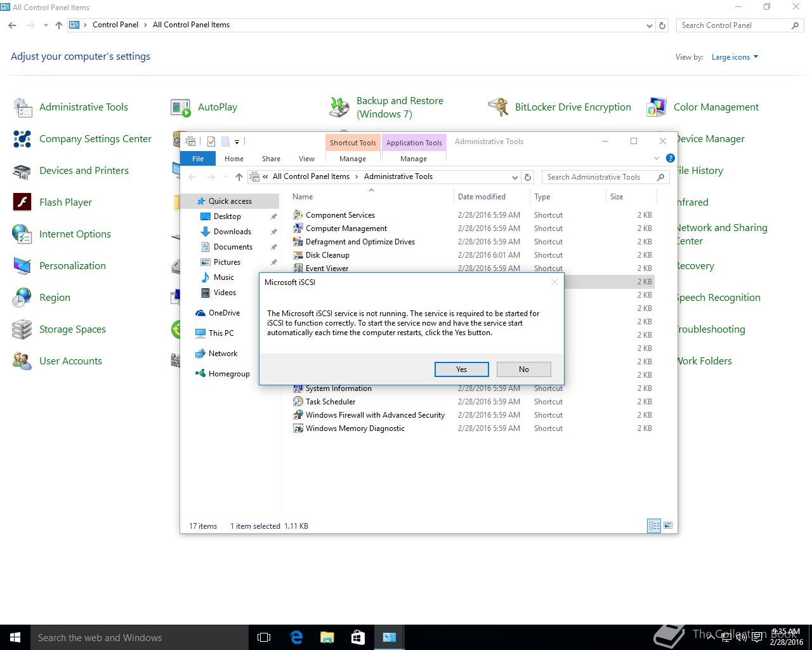Screen dimensions: 812x650
Task: Open Devices and Printers
Action: pos(70,171)
